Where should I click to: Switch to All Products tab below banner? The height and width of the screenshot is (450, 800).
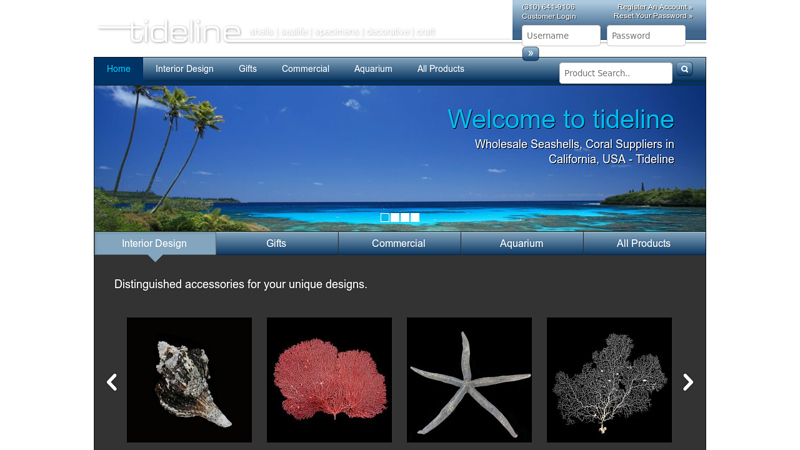click(643, 243)
